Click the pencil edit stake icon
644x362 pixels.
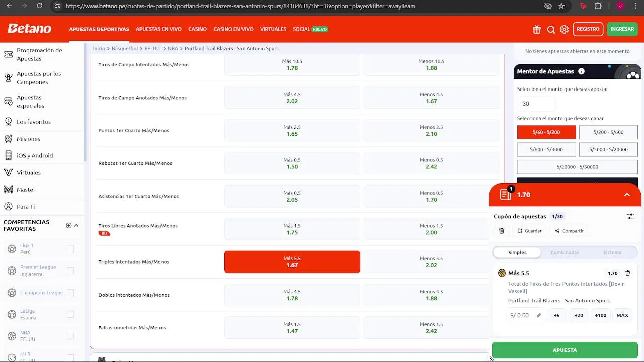click(x=539, y=315)
